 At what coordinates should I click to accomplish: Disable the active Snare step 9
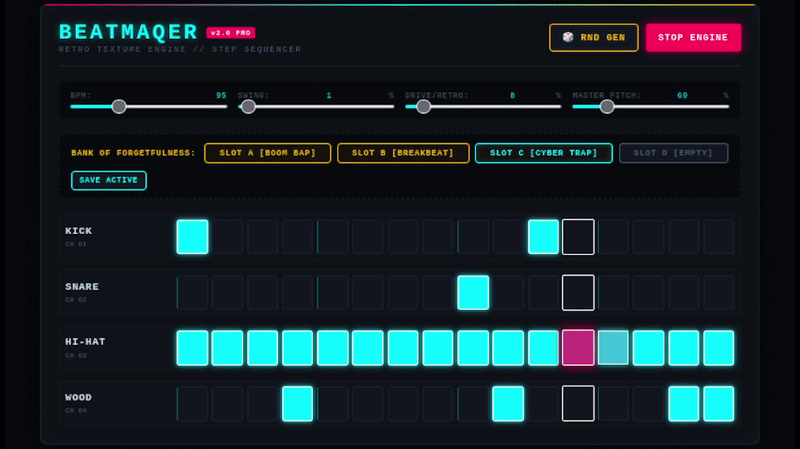click(473, 292)
